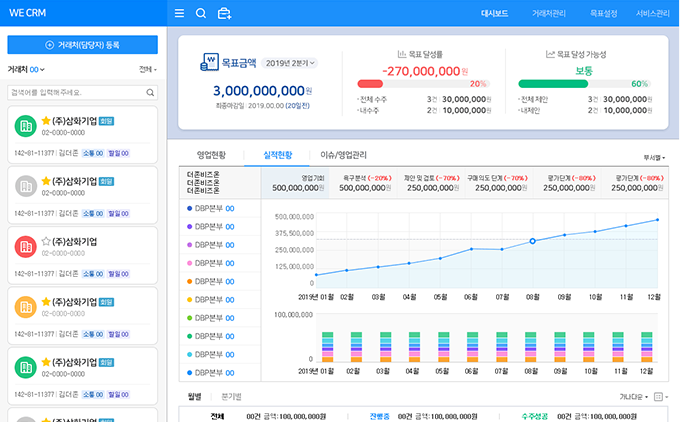680x422 pixels.
Task: Click the highlighted 08월 point on line chart
Action: point(533,241)
